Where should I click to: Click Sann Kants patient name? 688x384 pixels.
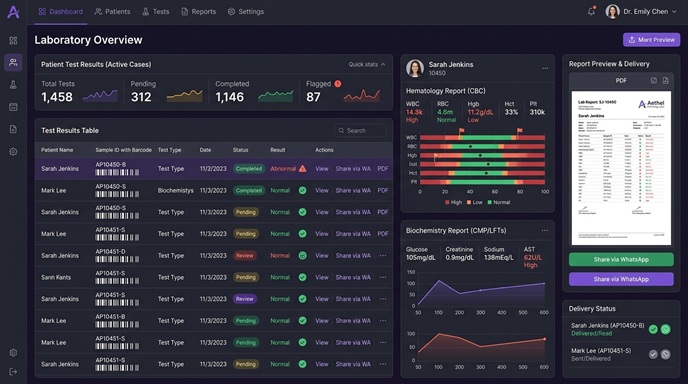pyautogui.click(x=56, y=277)
